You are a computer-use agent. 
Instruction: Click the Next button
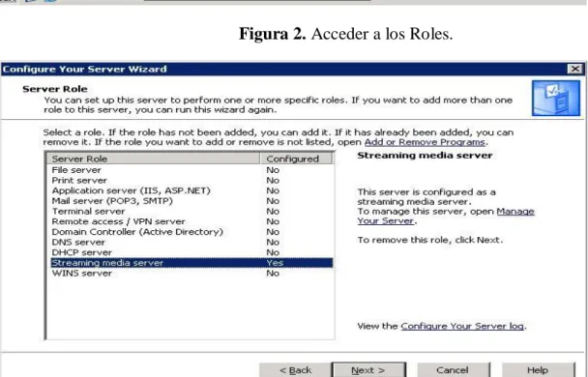369,370
